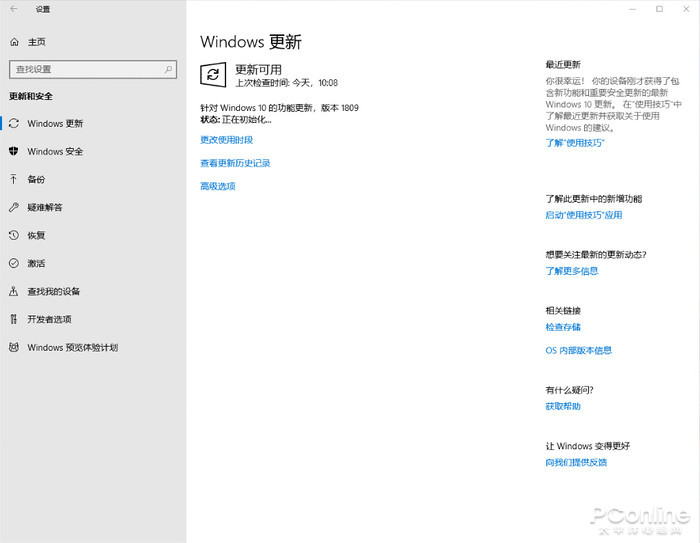Click the history clock icon for 恢复
Image resolution: width=700 pixels, height=543 pixels.
click(x=14, y=235)
